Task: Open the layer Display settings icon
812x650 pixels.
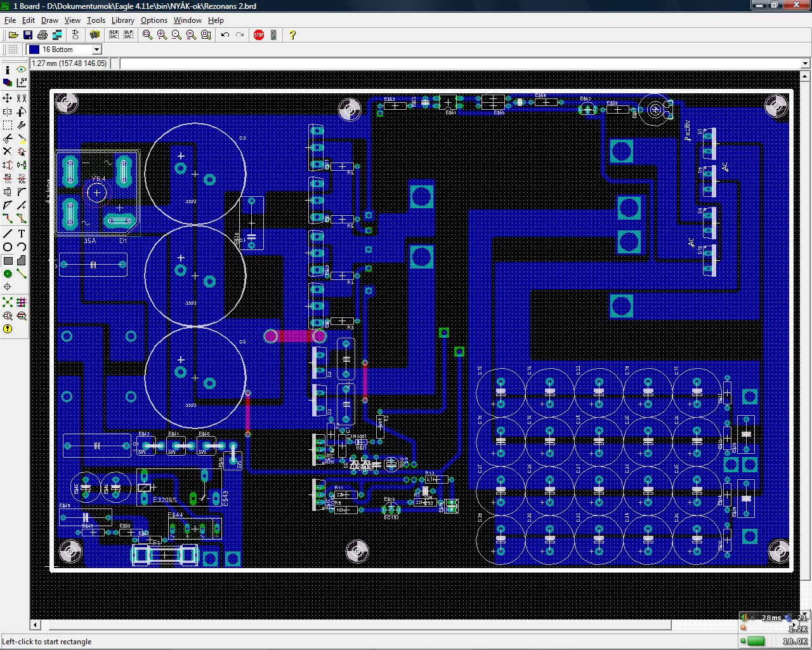Action: point(8,83)
